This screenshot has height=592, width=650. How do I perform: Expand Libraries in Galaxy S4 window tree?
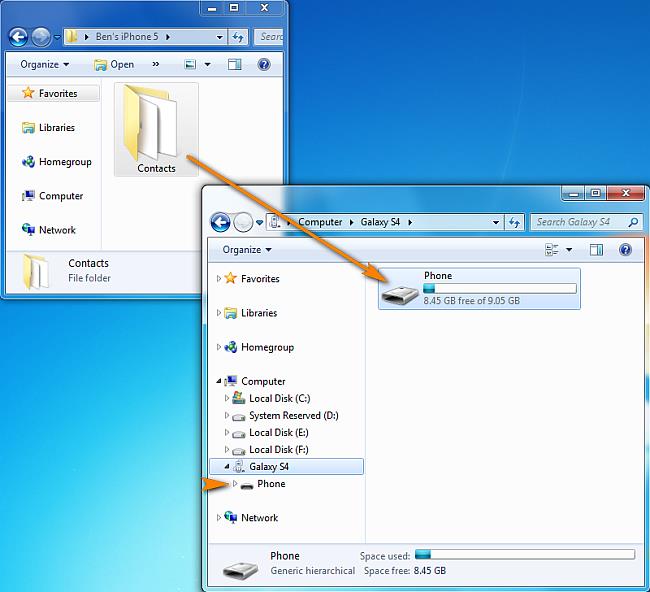[x=218, y=313]
